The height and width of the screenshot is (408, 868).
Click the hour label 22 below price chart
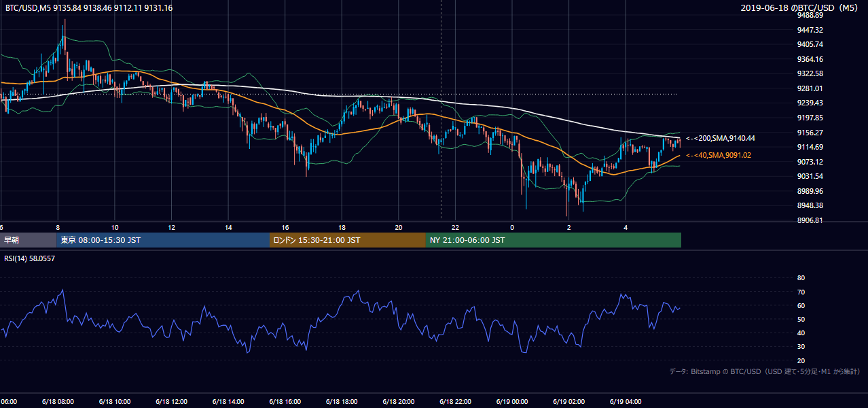point(456,227)
